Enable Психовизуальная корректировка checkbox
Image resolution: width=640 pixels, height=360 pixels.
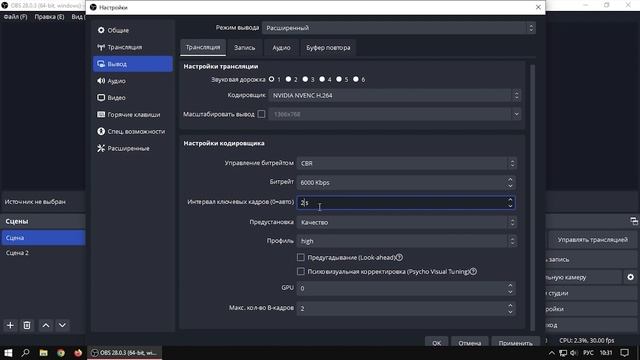point(301,271)
